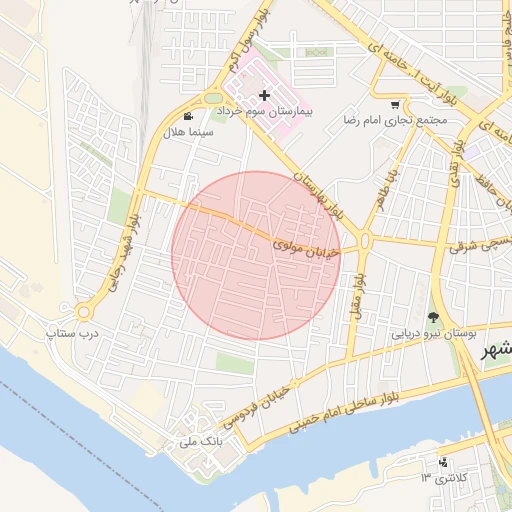Click the خیابان مولوی street label
This screenshot has height=512, width=512.
[x=306, y=249]
